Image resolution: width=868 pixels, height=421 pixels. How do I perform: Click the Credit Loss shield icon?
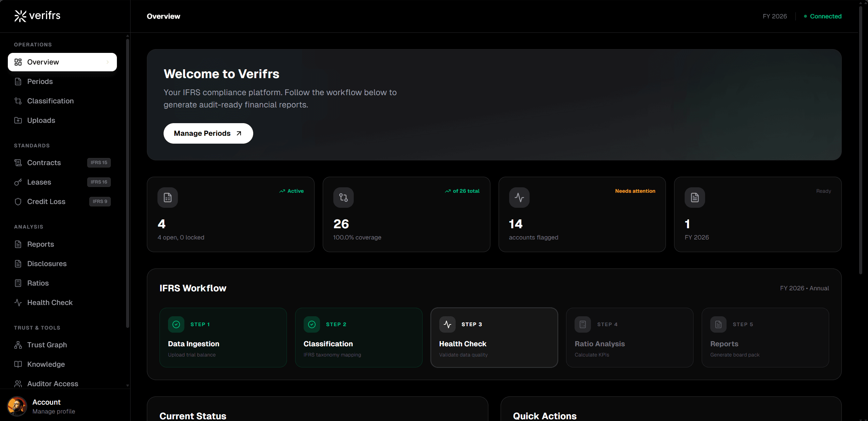[x=18, y=202]
